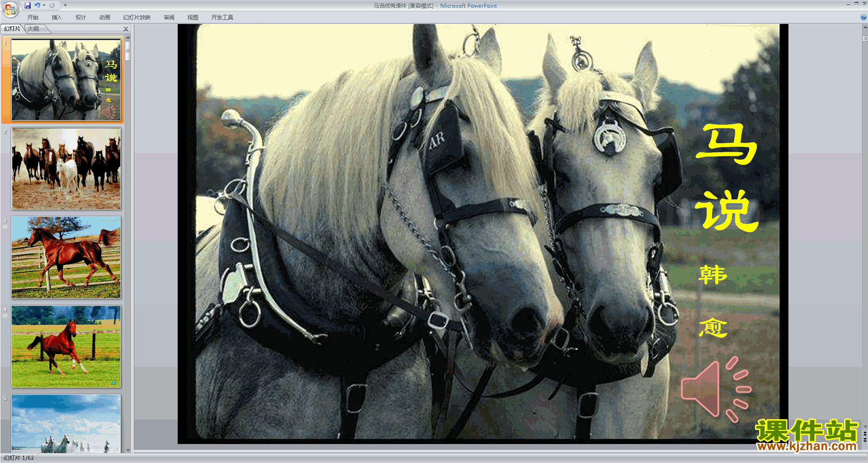868x463 pixels.
Task: Open the 幻灯片放映 ribbon tab
Action: [137, 18]
